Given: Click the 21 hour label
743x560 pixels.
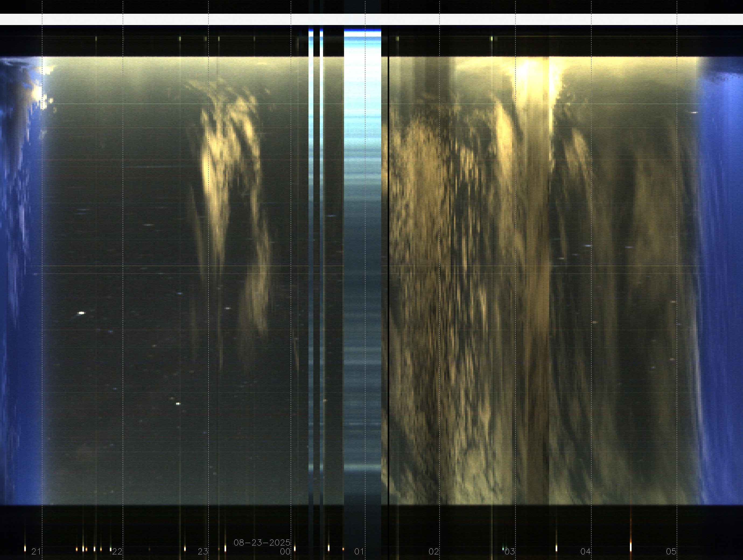Looking at the screenshot, I should (x=36, y=551).
